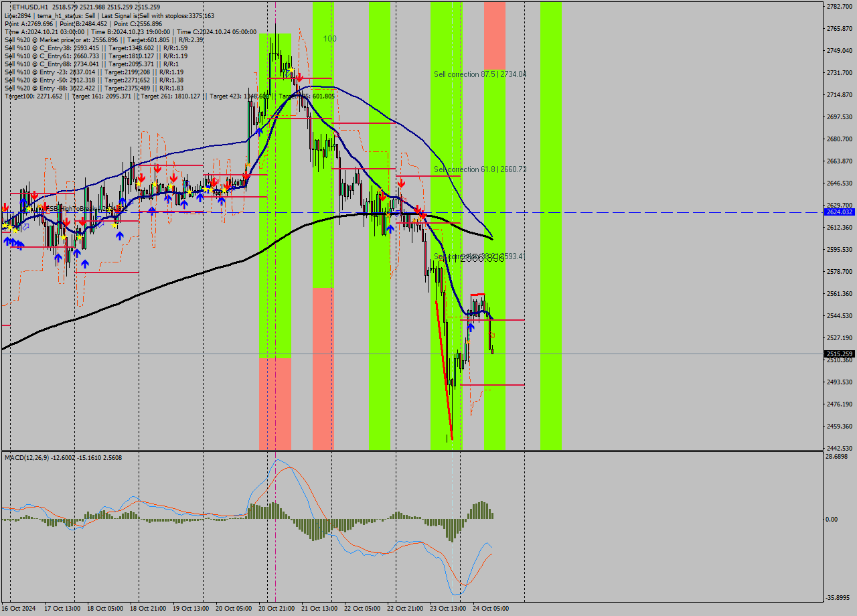The height and width of the screenshot is (616, 857).
Task: Click the 2476.700 price axis label
Action: (840, 404)
